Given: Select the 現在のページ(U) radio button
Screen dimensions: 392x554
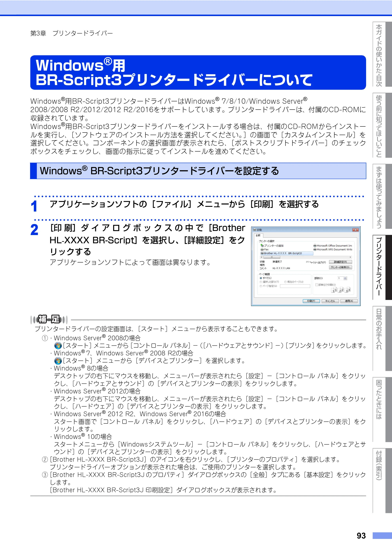Looking at the screenshot, I should pyautogui.click(x=285, y=282).
